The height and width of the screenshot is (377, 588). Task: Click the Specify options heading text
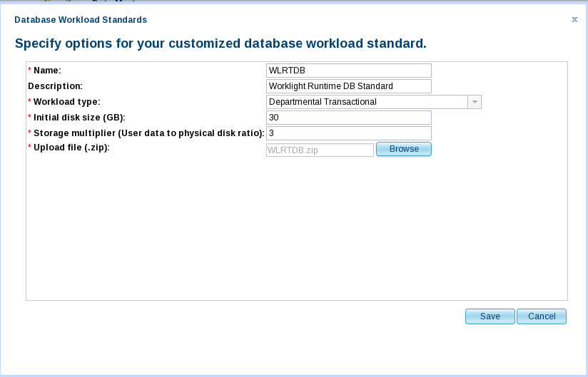(220, 43)
